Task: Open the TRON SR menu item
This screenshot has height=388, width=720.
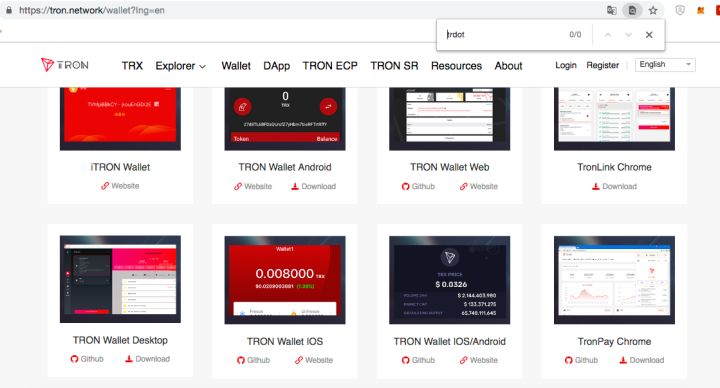Action: pyautogui.click(x=394, y=66)
